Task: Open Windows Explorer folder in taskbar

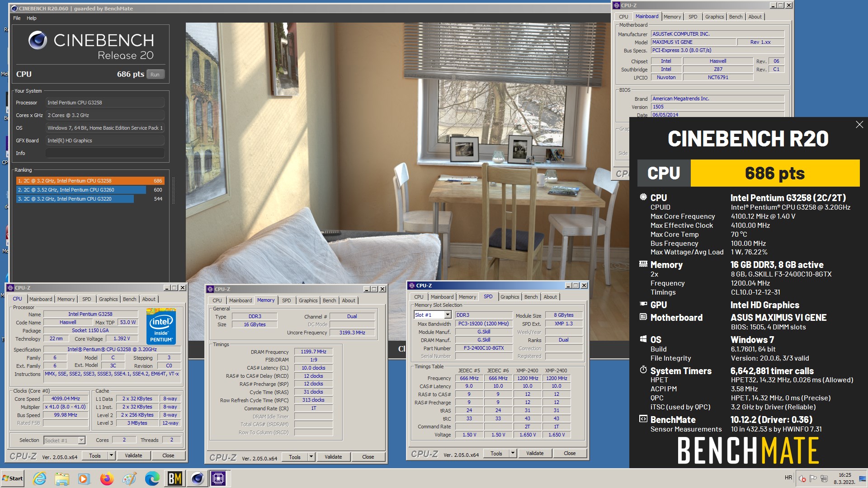Action: 62,479
